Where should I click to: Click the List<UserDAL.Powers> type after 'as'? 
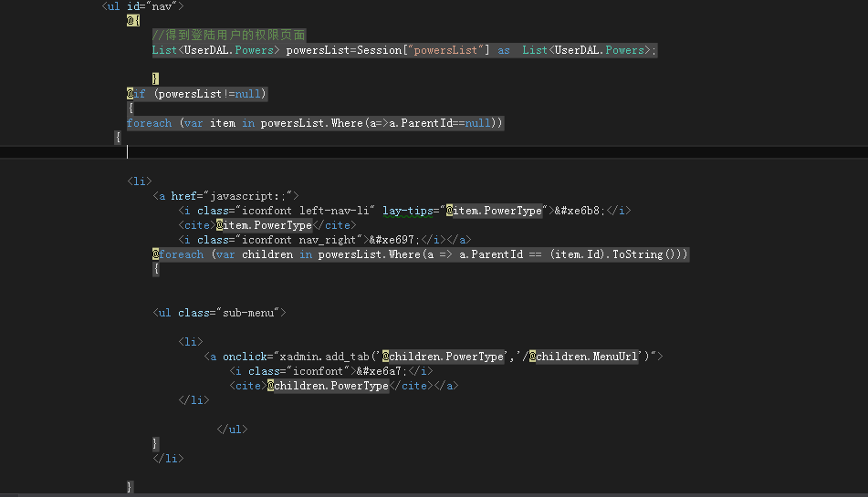click(586, 50)
